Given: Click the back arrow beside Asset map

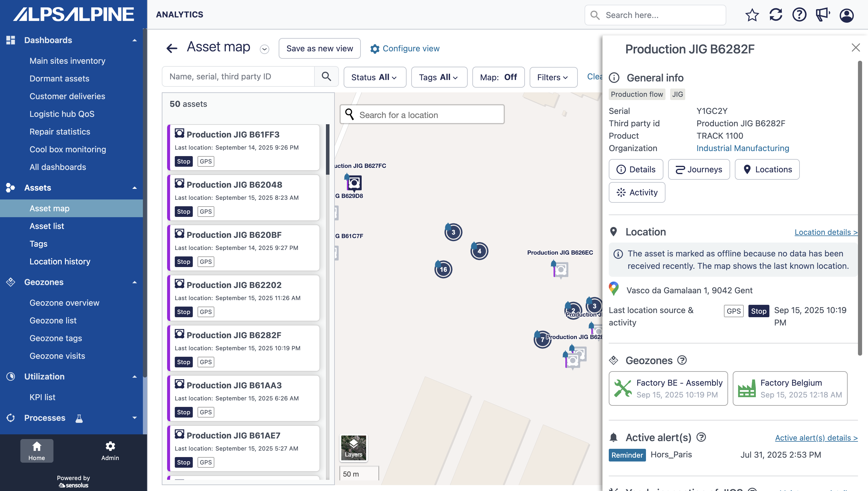Looking at the screenshot, I should click(x=172, y=48).
